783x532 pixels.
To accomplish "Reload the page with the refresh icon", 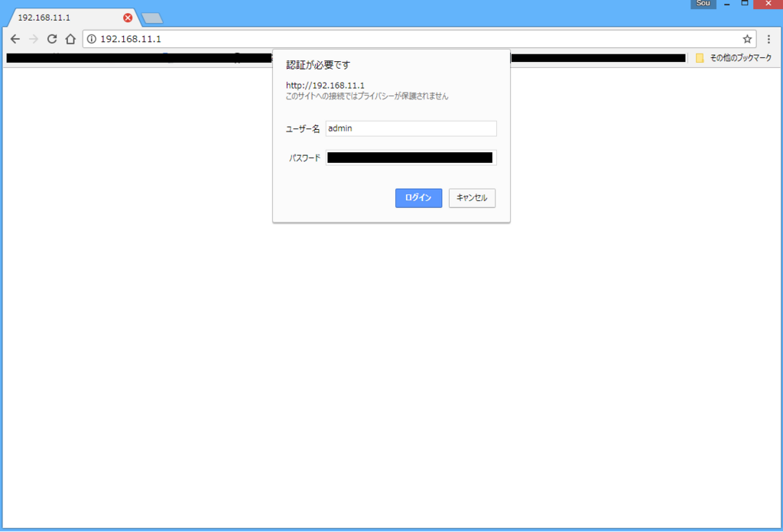I will coord(52,39).
